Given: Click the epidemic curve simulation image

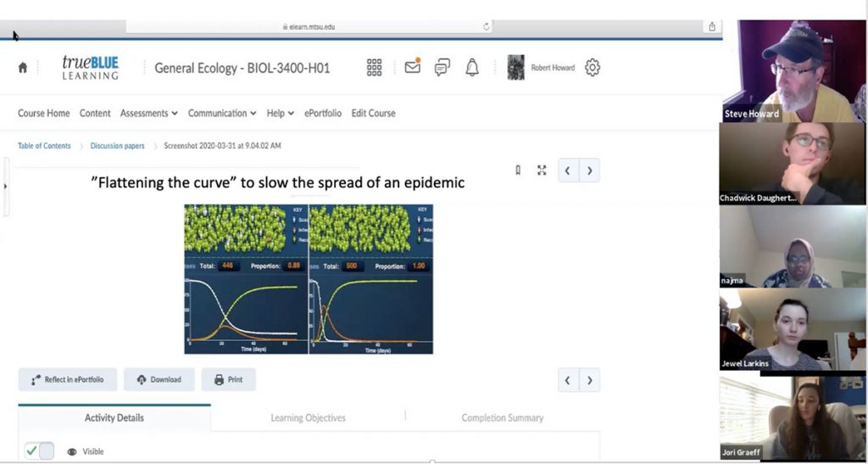Looking at the screenshot, I should pos(309,278).
